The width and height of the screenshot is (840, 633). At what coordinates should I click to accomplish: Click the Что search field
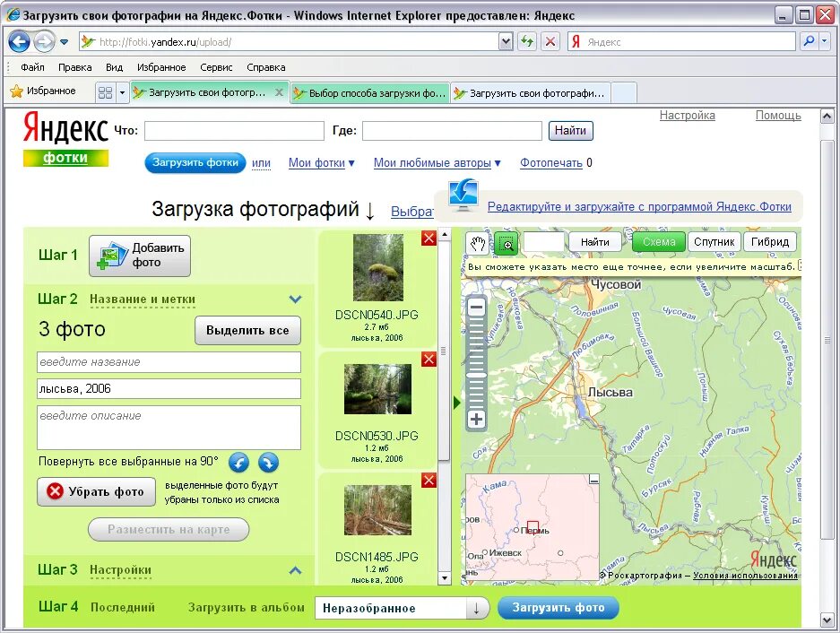(x=234, y=131)
